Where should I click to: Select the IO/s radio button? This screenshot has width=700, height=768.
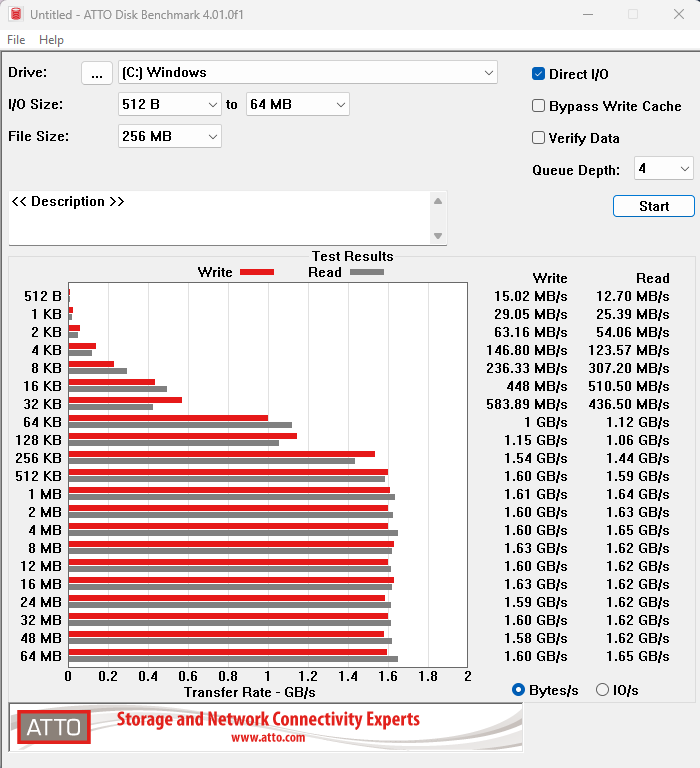tap(602, 690)
